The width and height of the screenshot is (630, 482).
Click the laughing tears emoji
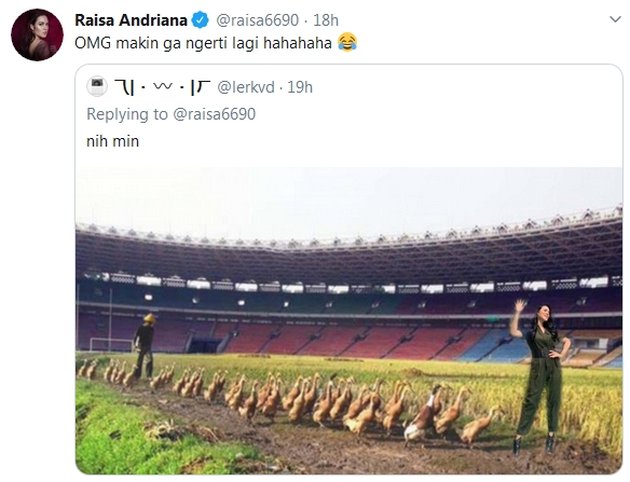pos(347,42)
